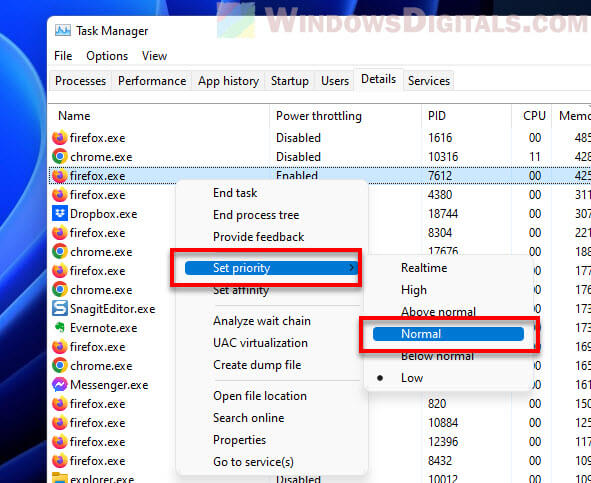The image size is (591, 483).
Task: Open the View menu
Action: [155, 56]
